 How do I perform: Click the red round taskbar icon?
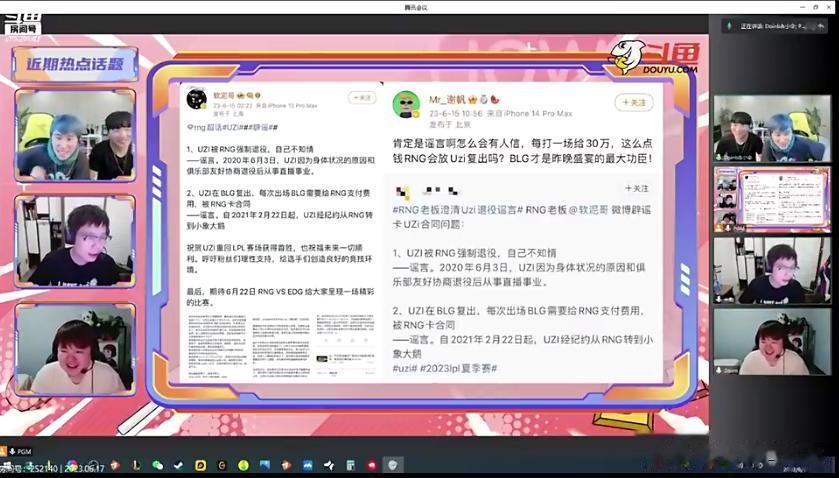tap(372, 465)
